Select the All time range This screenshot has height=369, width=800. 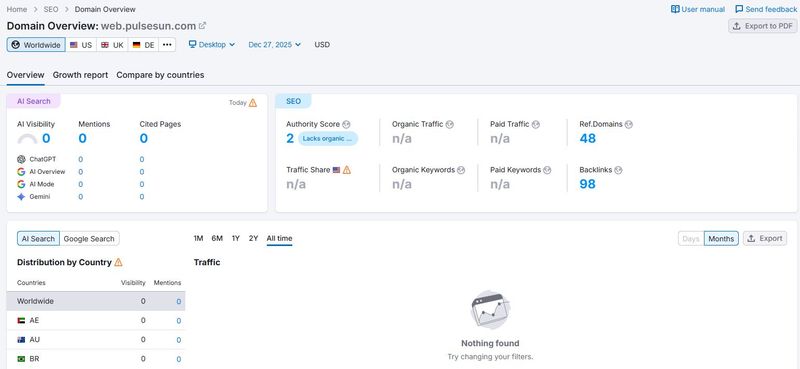pyautogui.click(x=280, y=238)
